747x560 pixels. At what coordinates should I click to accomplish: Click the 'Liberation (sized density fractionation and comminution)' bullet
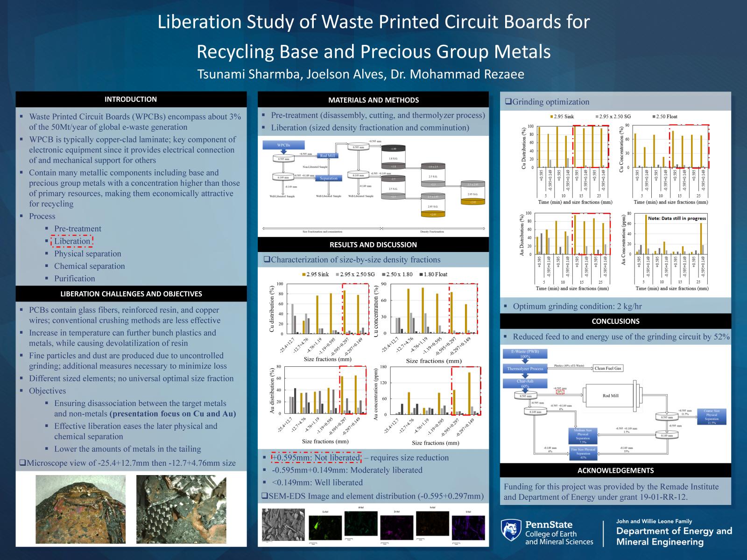[x=370, y=128]
